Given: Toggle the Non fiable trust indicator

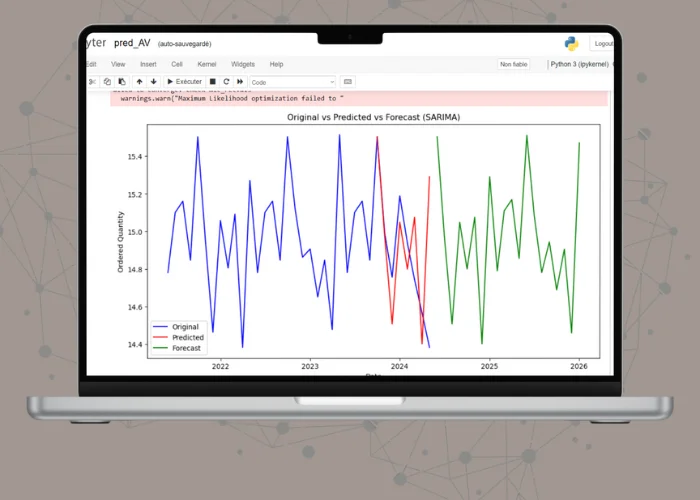Looking at the screenshot, I should 513,64.
